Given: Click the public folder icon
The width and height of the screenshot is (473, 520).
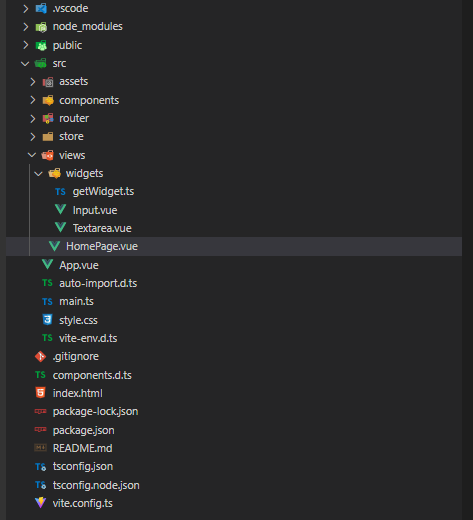Looking at the screenshot, I should (41, 45).
